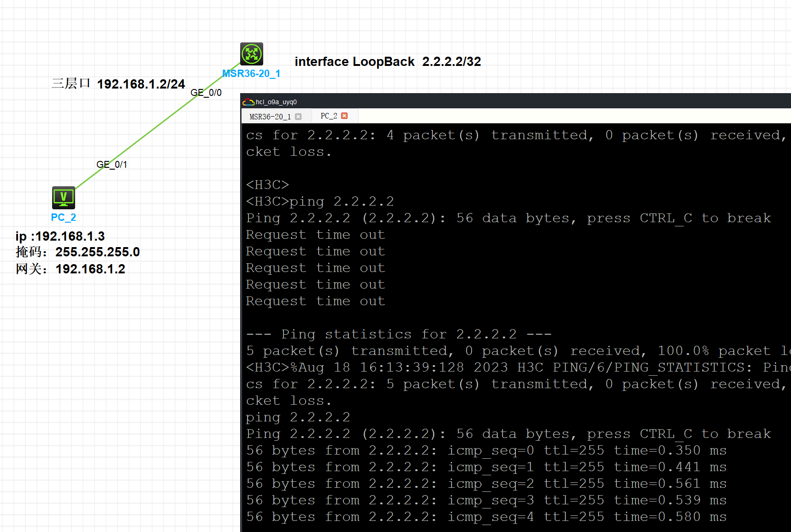The height and width of the screenshot is (532, 791).
Task: Click the 'icmp_seq=1 ttl=255 time=0.441 ms' reply line
Action: tap(486, 467)
